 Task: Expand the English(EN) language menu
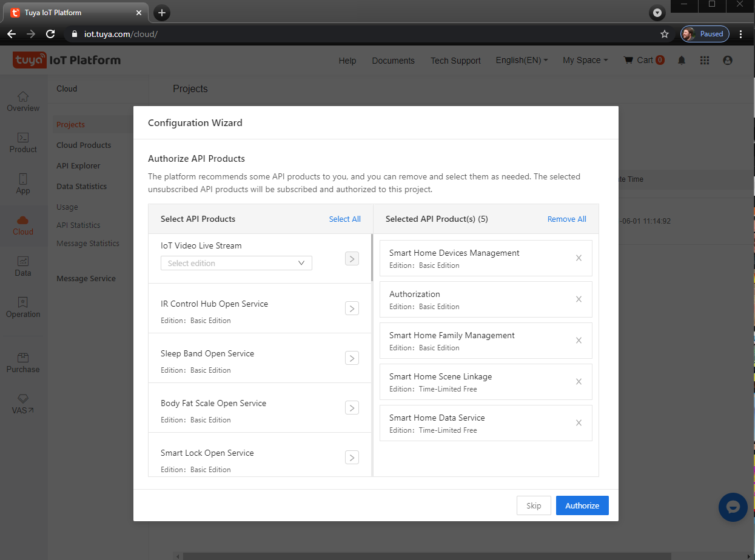[x=522, y=60]
